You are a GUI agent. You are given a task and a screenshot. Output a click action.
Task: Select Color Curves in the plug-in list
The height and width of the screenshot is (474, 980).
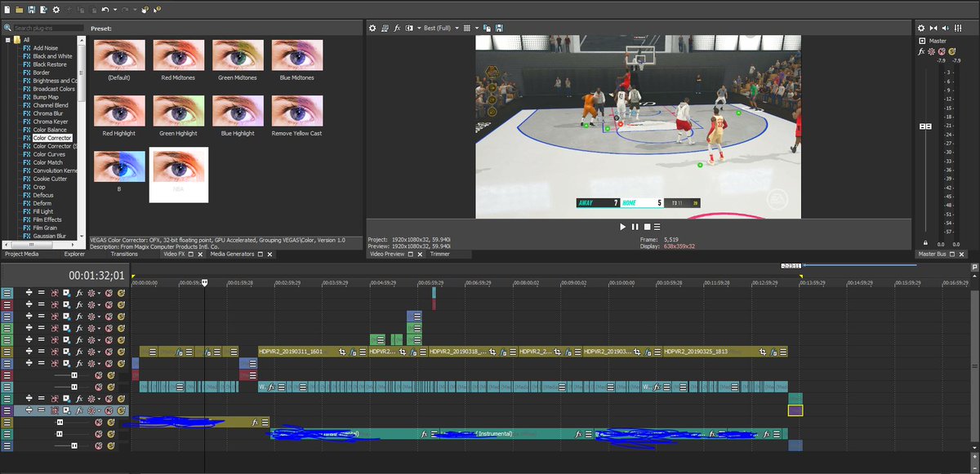point(49,154)
